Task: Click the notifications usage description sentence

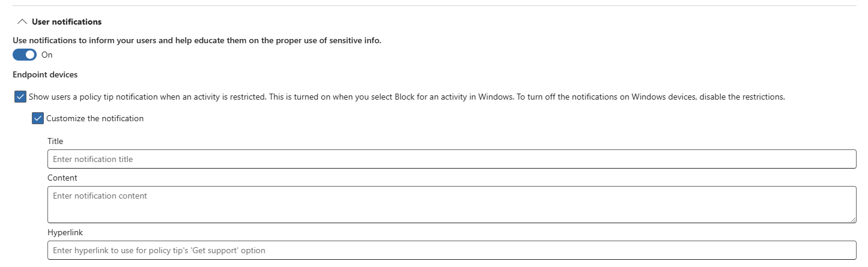Action: click(x=197, y=40)
